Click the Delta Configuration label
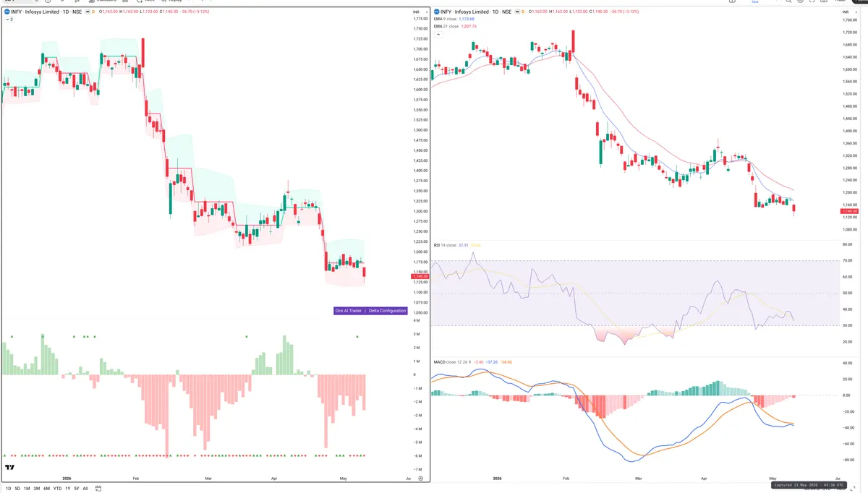The height and width of the screenshot is (493, 868). coord(388,311)
